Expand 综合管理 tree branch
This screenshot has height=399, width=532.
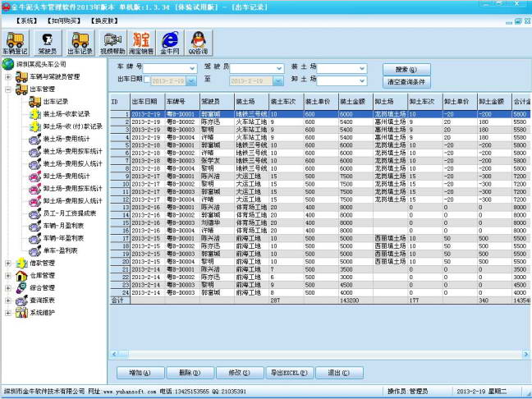tap(8, 288)
